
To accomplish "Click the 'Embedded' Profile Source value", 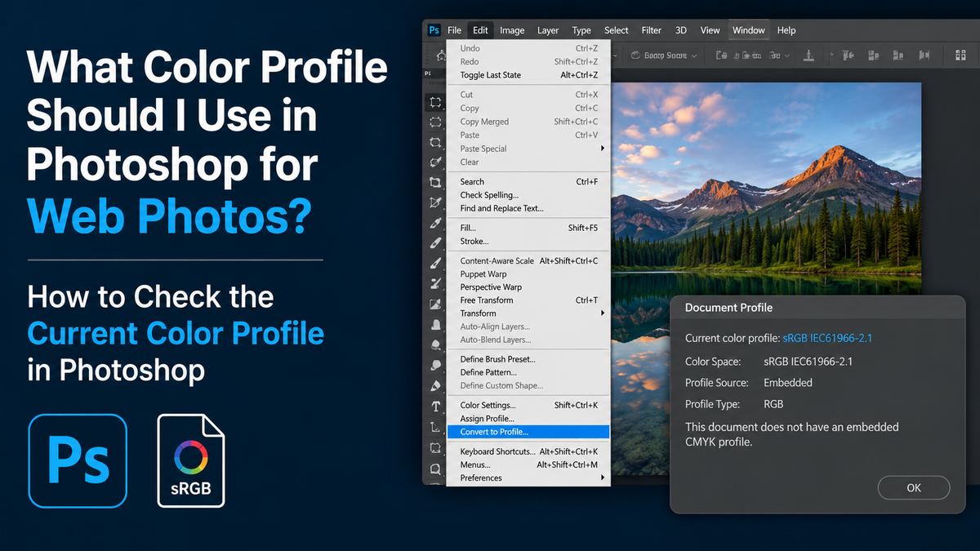I will (787, 383).
